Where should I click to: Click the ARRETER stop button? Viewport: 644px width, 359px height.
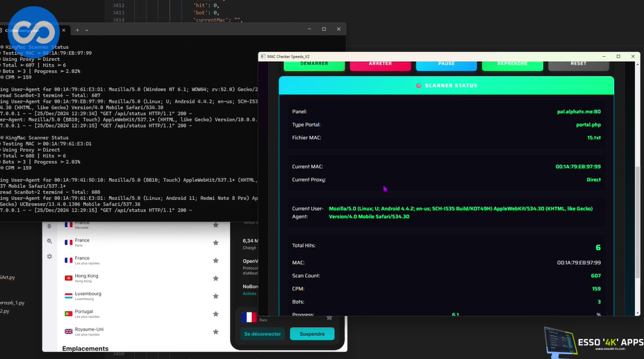coord(380,64)
